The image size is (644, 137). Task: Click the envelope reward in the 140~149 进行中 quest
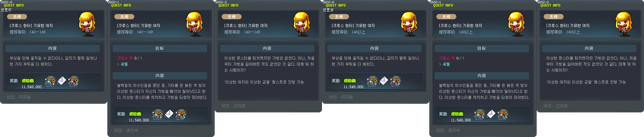(169, 114)
